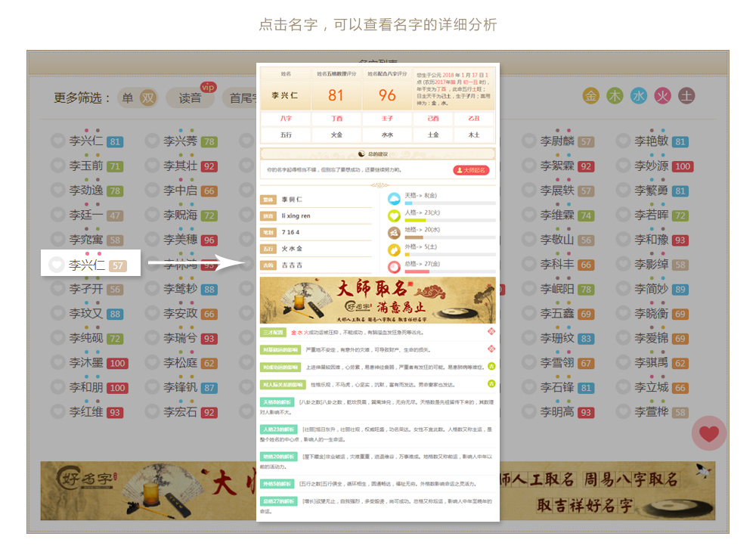Open the name 李艳敏 details
The height and width of the screenshot is (558, 756).
[x=651, y=141]
